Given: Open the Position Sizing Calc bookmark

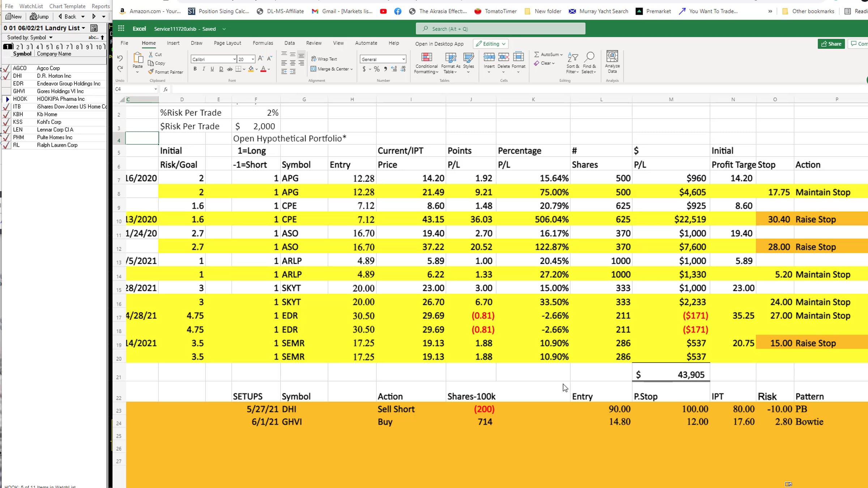Looking at the screenshot, I should (219, 11).
